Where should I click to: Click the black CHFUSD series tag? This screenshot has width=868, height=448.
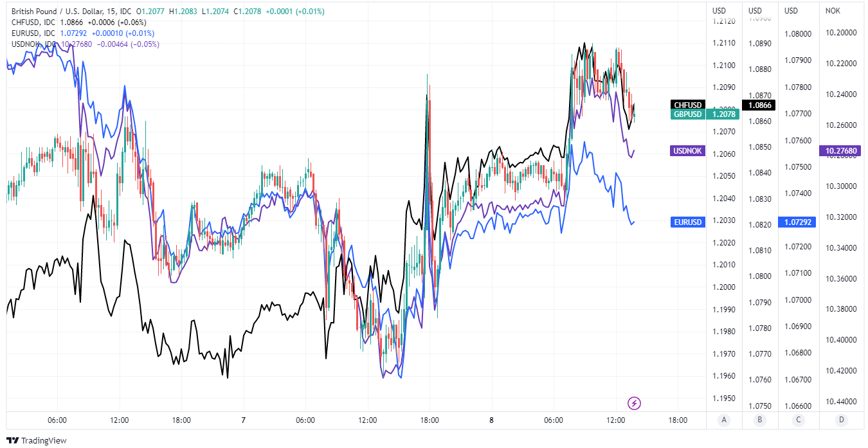coord(688,105)
